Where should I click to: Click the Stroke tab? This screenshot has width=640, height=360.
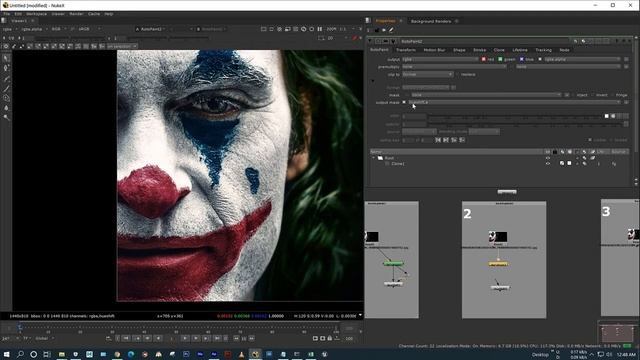pyautogui.click(x=480, y=50)
